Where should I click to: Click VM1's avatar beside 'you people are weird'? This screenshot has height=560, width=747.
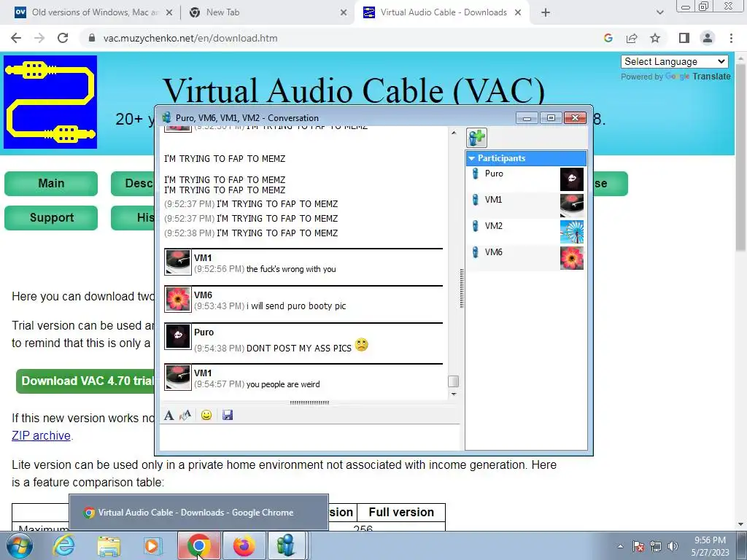(x=178, y=377)
